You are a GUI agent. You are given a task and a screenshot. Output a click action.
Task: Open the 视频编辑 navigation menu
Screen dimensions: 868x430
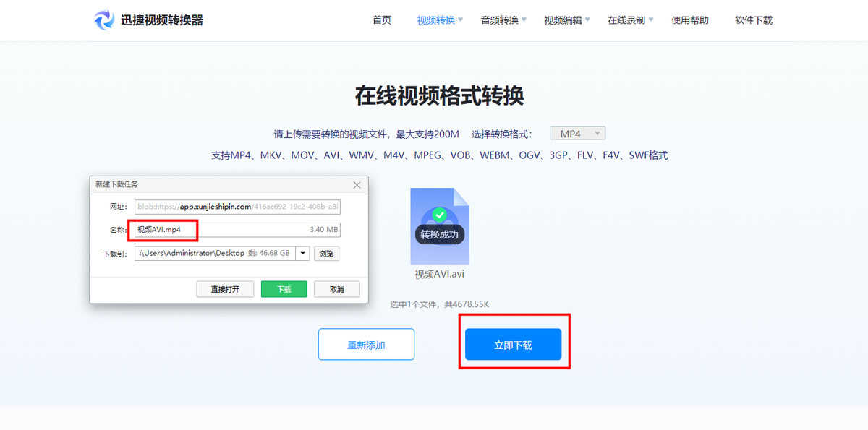click(x=567, y=20)
